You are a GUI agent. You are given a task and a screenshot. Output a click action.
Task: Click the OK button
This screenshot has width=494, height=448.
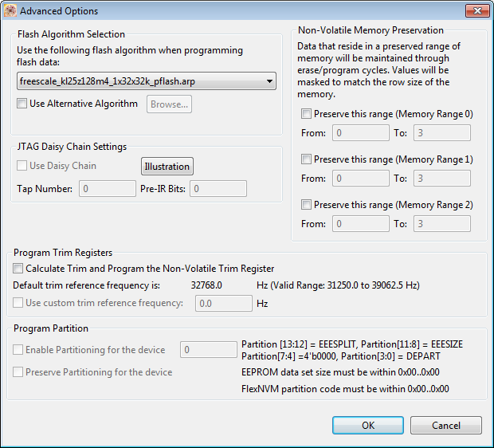(368, 426)
